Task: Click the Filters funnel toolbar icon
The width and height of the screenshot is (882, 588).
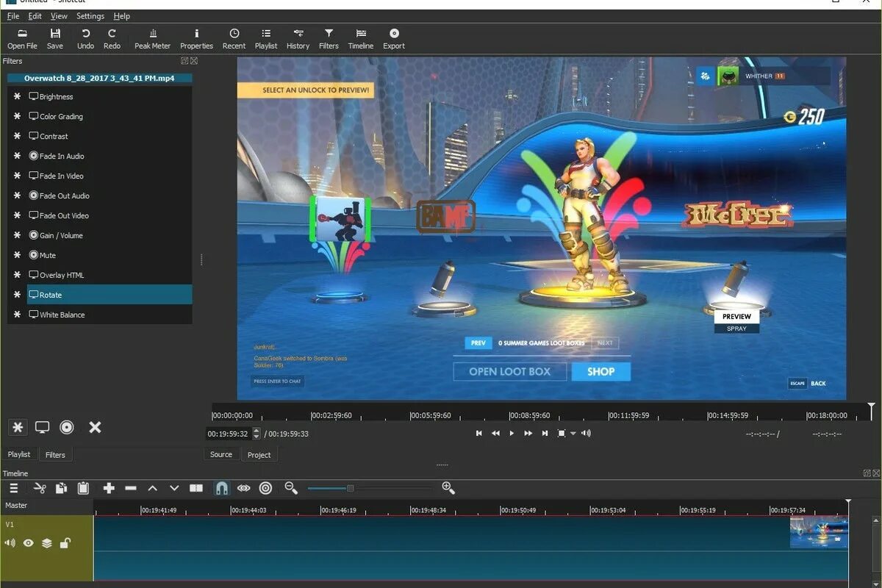Action: [329, 39]
